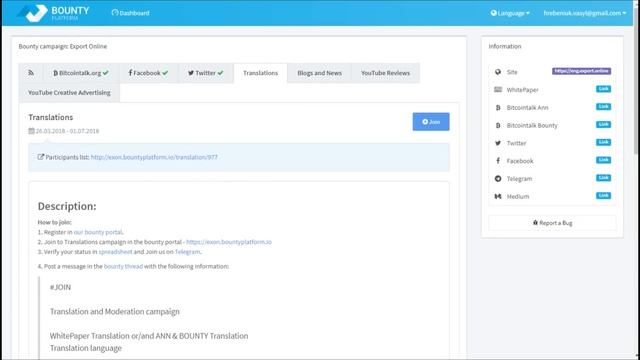Viewport: 640px width, 360px height.
Task: Click the external link icon by Participants list
Action: coord(40,157)
